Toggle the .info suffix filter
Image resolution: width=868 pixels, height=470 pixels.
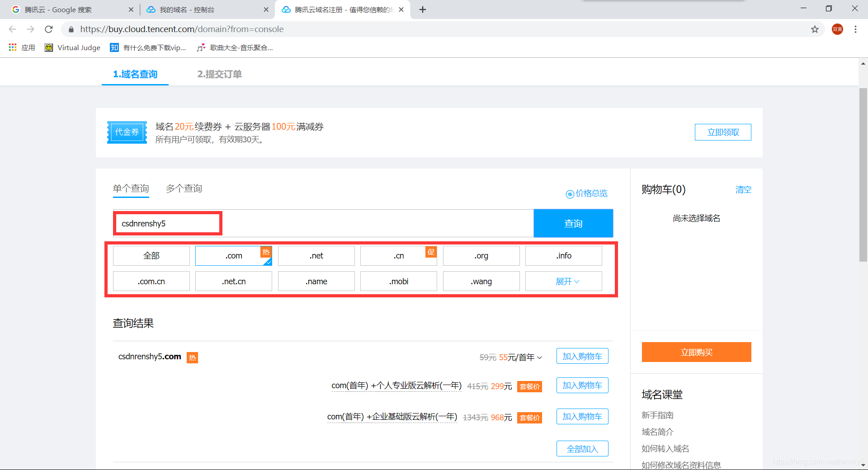click(x=564, y=256)
